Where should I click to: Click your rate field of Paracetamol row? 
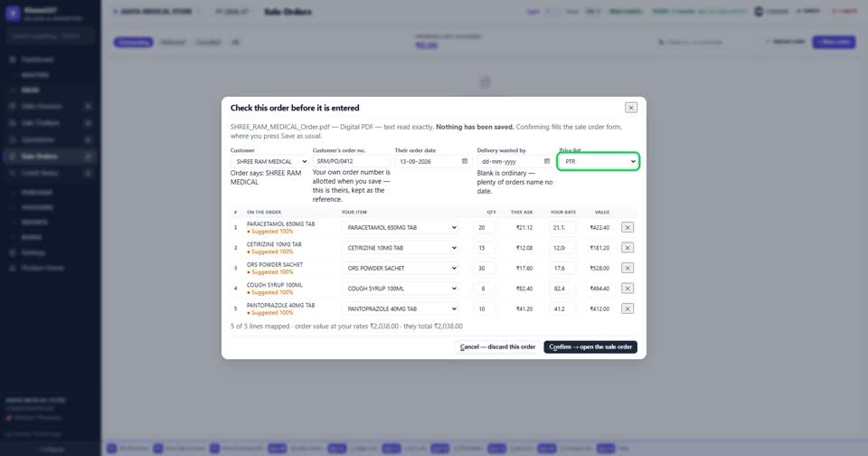(561, 227)
